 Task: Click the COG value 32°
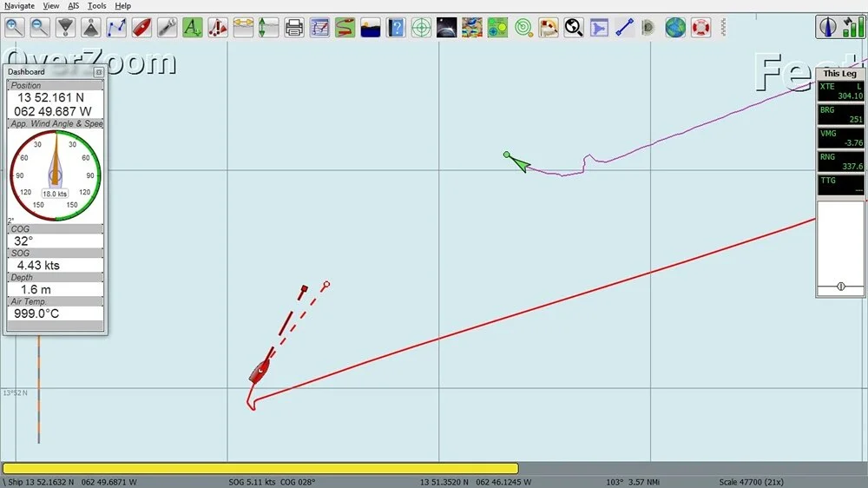(x=23, y=241)
